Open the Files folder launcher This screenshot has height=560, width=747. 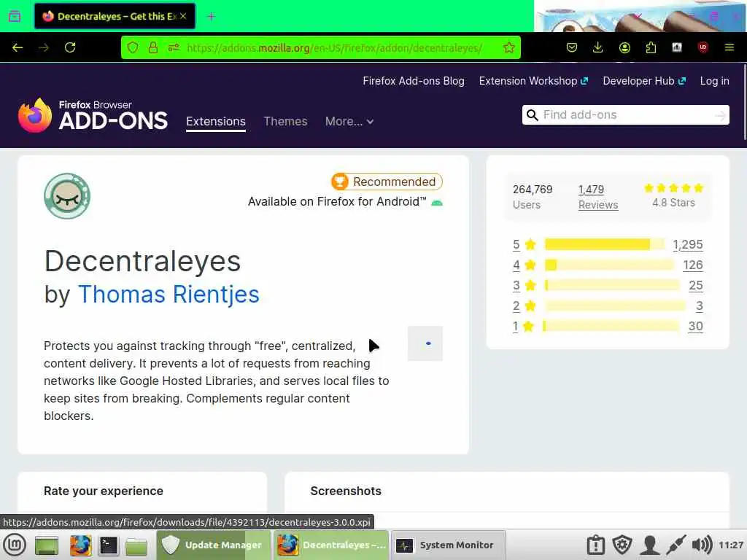click(x=136, y=545)
